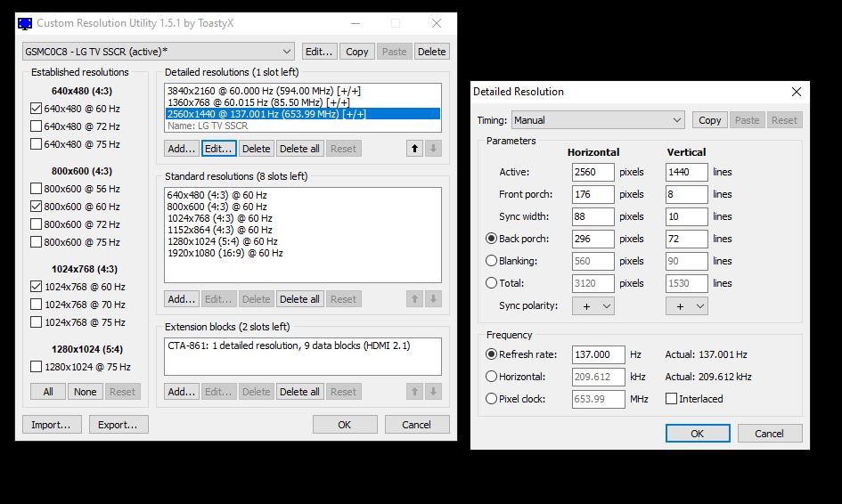The width and height of the screenshot is (842, 504).
Task: Click Add... under Extension blocks
Action: (x=182, y=392)
